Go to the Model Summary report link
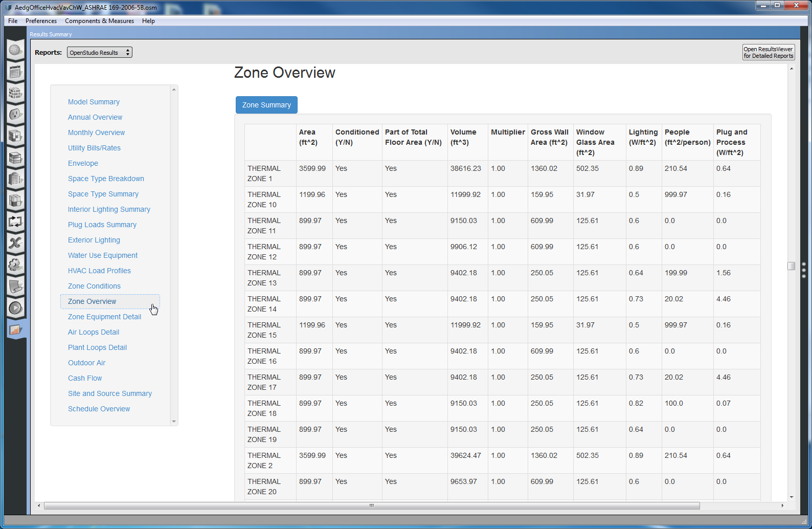 (94, 102)
